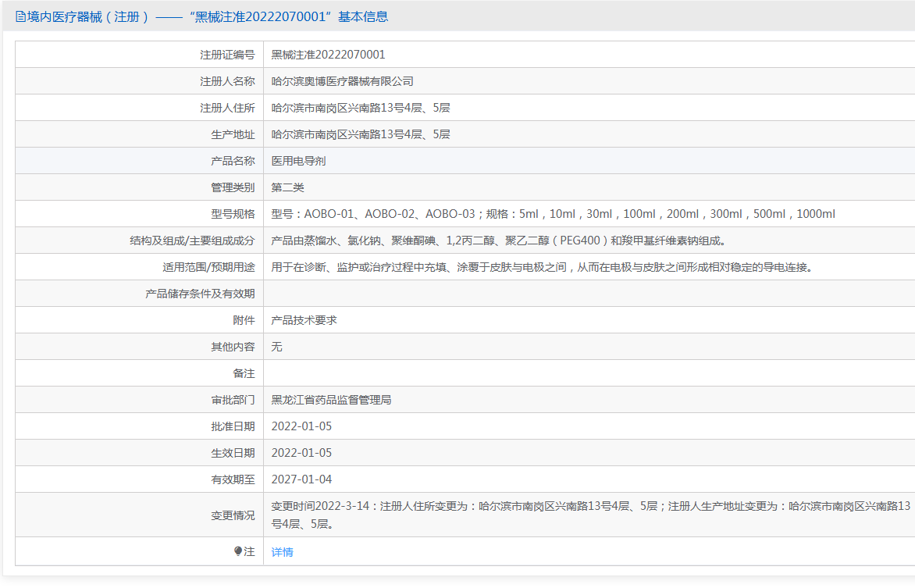Select the 注册人住所 address value

click(x=361, y=108)
